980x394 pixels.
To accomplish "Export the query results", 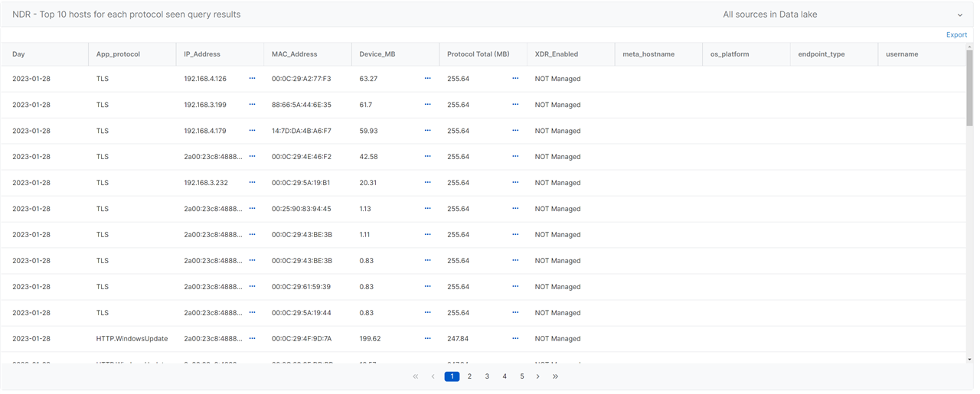I will 956,35.
